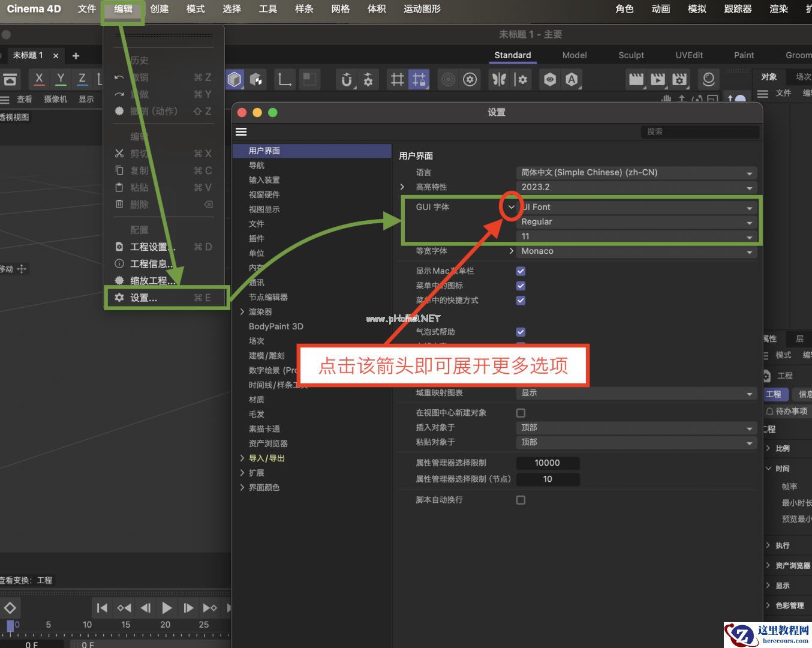812x648 pixels.
Task: Expand the 高亮特性 row chevron
Action: [x=402, y=187]
